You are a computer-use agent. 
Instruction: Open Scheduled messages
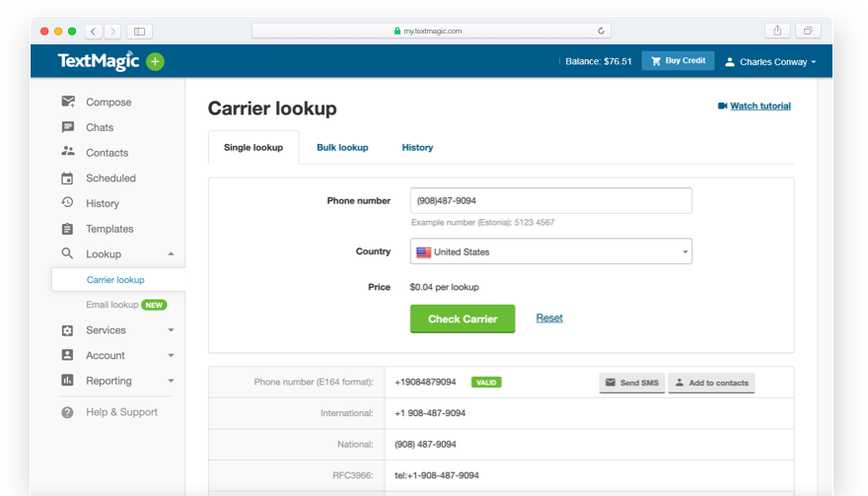110,178
